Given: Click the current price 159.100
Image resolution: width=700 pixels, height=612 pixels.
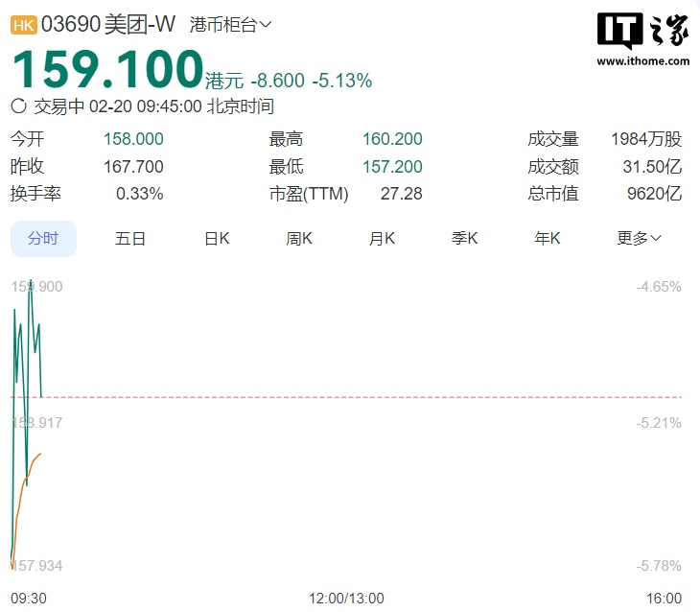Looking at the screenshot, I should pyautogui.click(x=108, y=69).
